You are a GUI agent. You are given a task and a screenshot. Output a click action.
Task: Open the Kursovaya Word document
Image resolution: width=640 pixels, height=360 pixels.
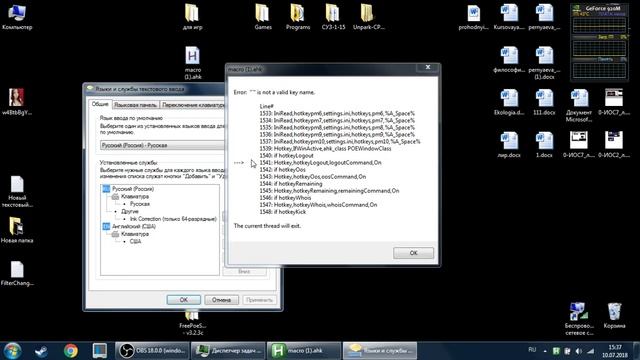pos(509,17)
